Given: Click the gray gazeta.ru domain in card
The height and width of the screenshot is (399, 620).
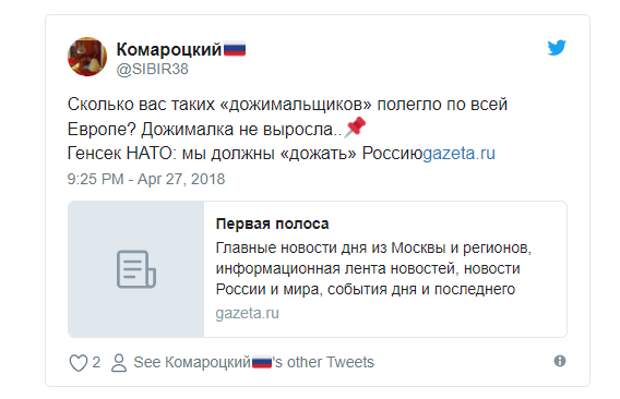Looking at the screenshot, I should point(247,313).
